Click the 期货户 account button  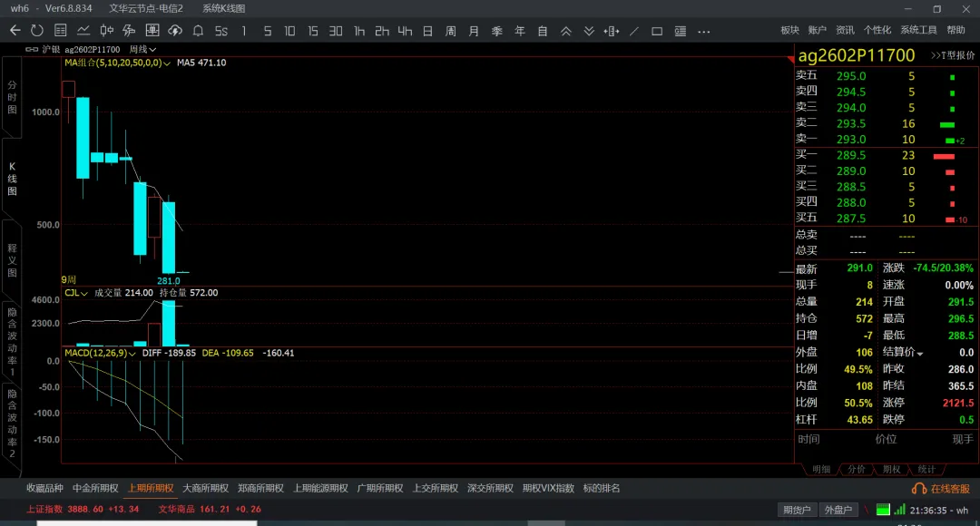point(799,510)
